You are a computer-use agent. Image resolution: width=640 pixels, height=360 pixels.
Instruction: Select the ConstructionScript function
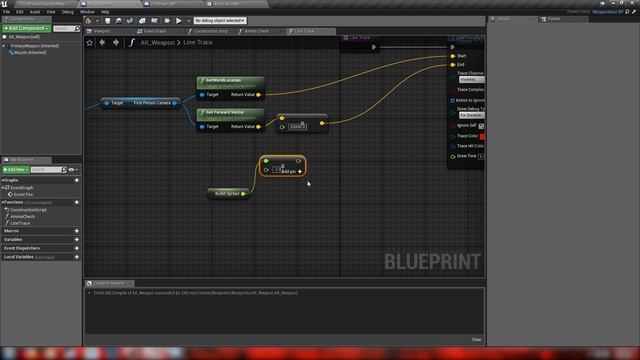[28, 210]
